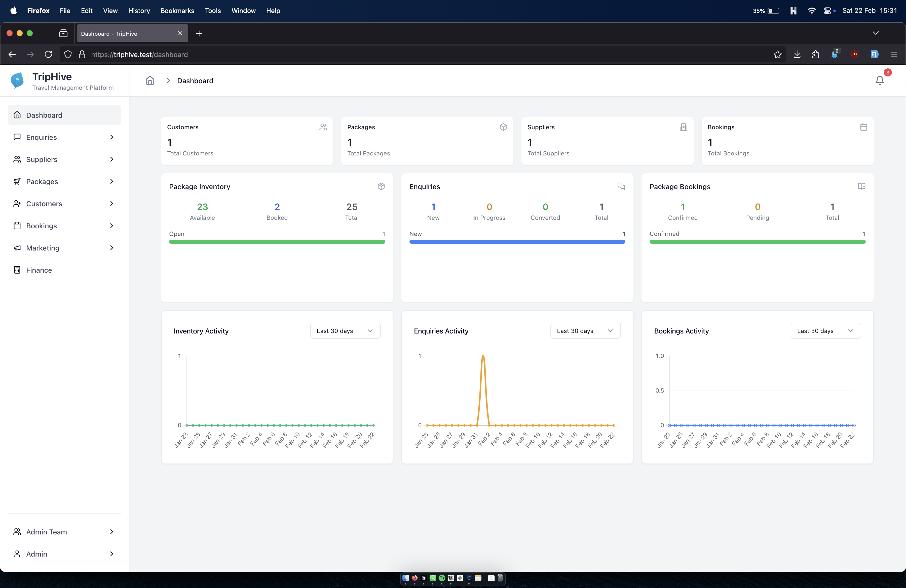This screenshot has height=588, width=906.
Task: Click the Customers summary card title
Action: [183, 127]
